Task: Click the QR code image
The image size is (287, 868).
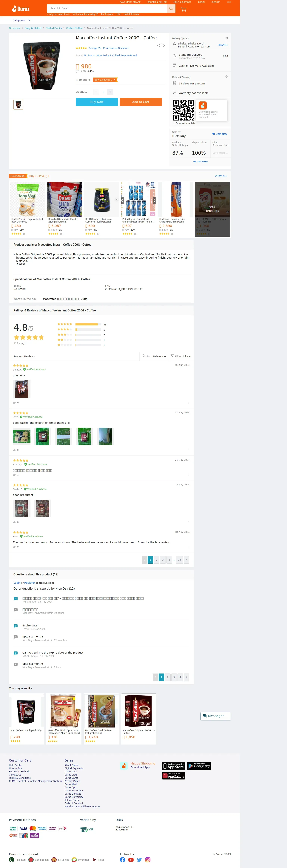Action: (183, 110)
